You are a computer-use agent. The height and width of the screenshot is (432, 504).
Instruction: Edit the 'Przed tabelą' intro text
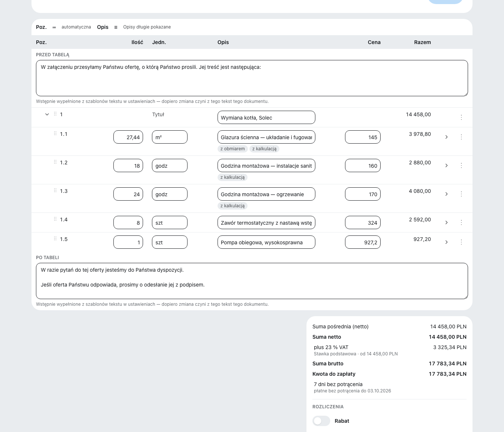pyautogui.click(x=252, y=78)
